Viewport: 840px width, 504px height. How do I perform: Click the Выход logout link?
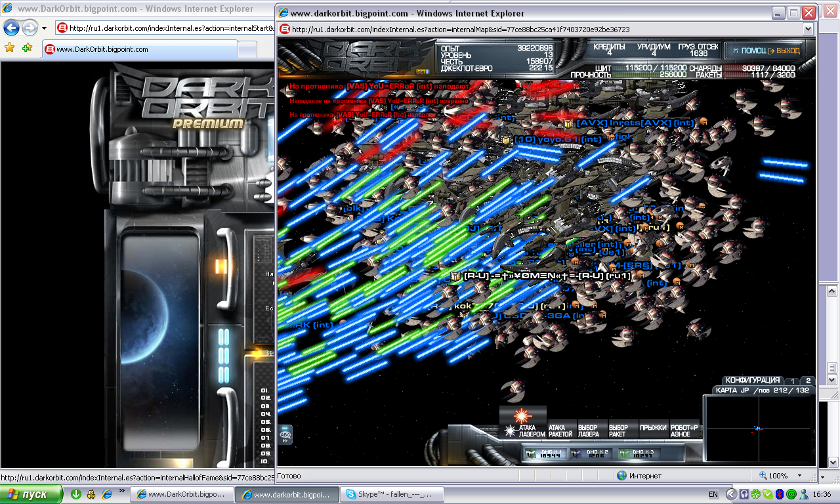pyautogui.click(x=784, y=51)
